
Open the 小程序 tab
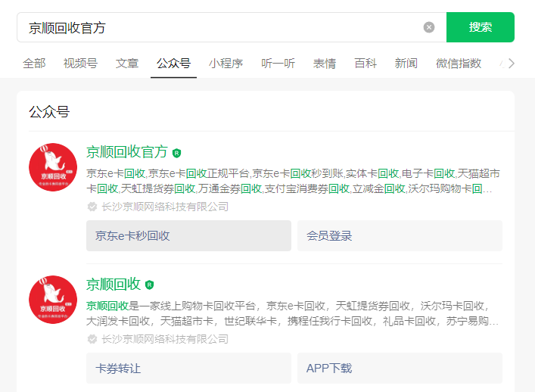tap(226, 64)
